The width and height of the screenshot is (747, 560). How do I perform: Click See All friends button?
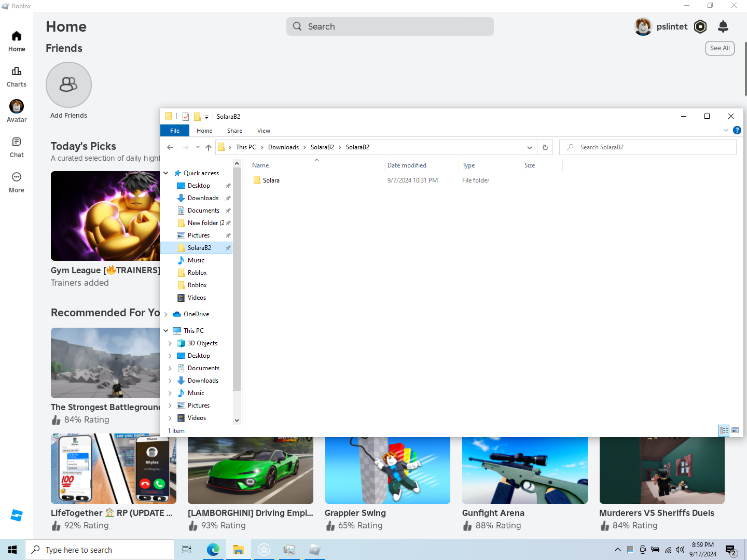pos(720,48)
